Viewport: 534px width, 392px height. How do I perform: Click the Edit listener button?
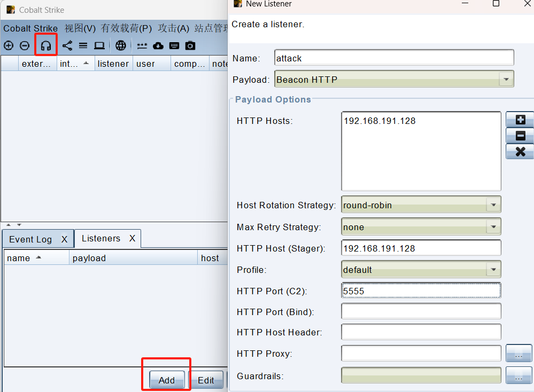(x=206, y=380)
